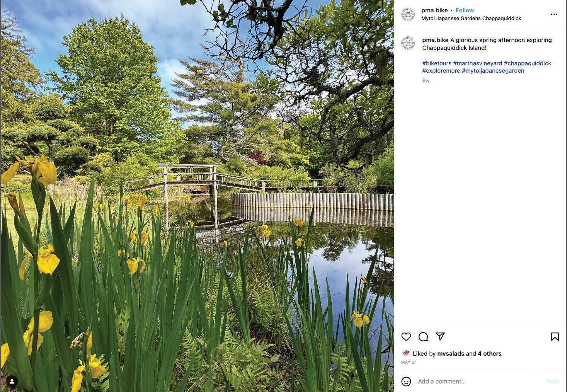This screenshot has width=567, height=392.
Task: Show tagged people icon on photo
Action: coord(12,382)
